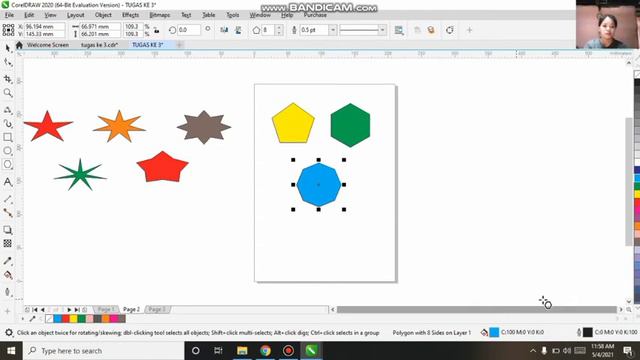Click Mirror horizontally icon in property bar
Viewport: 640px width, 360px height.
(224, 30)
